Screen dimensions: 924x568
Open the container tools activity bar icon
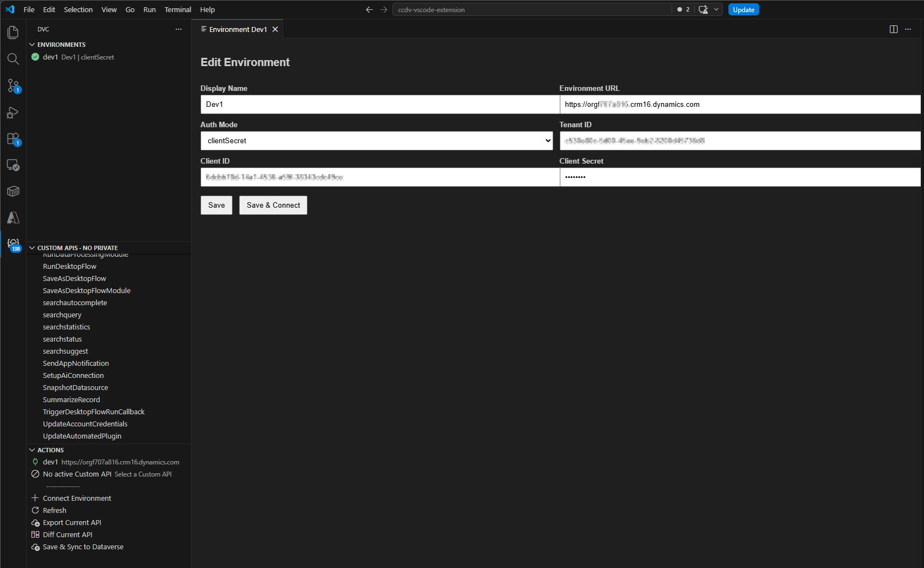click(x=13, y=192)
